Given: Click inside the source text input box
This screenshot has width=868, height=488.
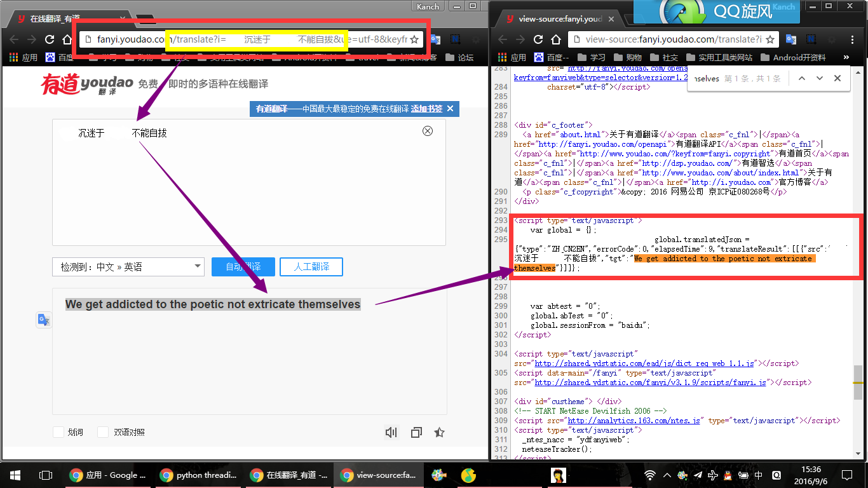Looking at the screenshot, I should 249,182.
